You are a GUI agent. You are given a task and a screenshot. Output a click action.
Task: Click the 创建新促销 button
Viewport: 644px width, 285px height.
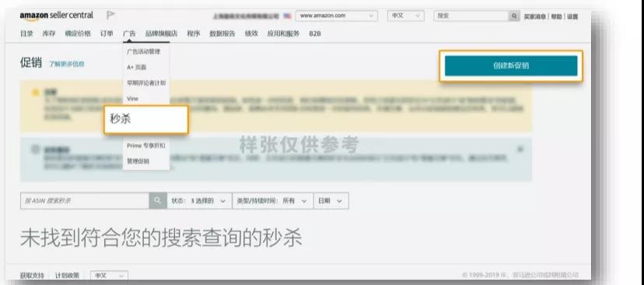pyautogui.click(x=511, y=66)
